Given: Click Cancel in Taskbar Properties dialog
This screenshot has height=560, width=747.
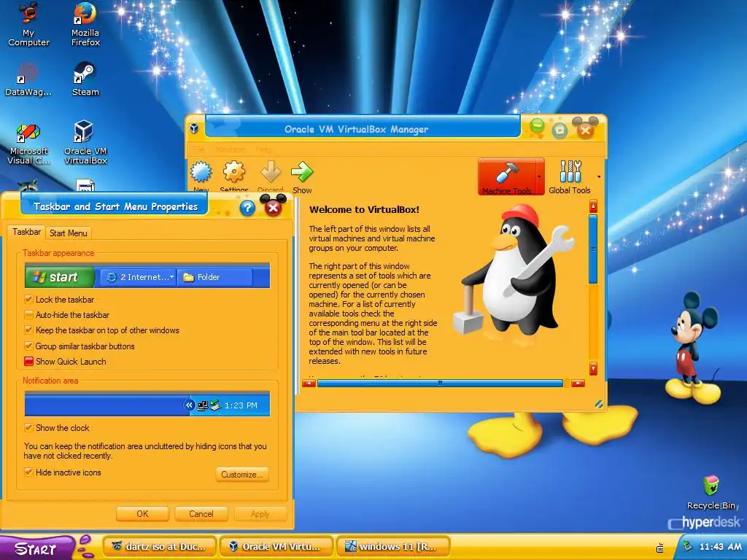Looking at the screenshot, I should 201,514.
